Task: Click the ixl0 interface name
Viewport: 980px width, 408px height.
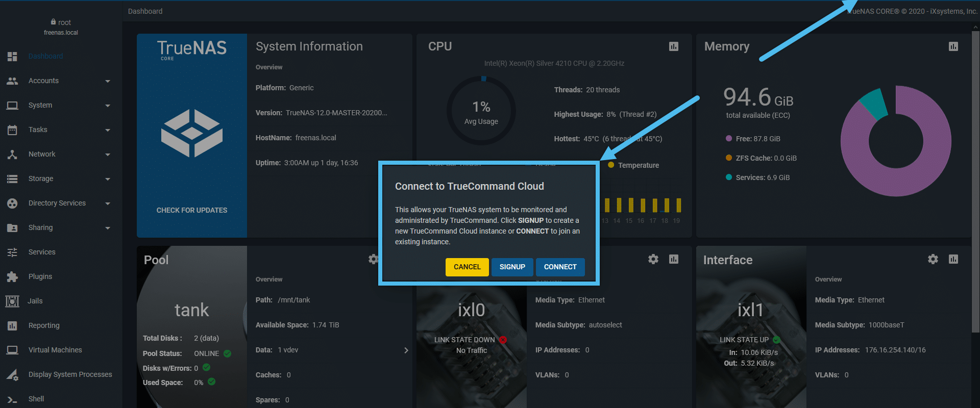Action: point(471,310)
